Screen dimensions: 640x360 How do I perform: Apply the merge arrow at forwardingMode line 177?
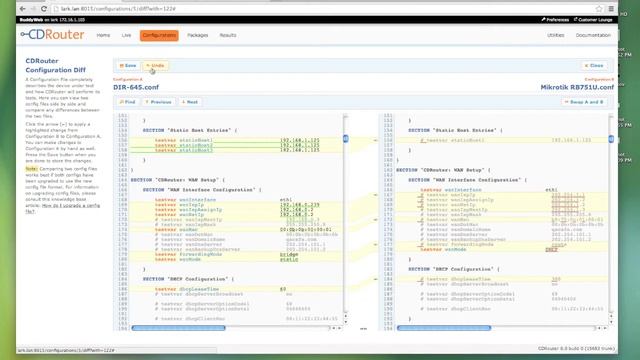(376, 244)
